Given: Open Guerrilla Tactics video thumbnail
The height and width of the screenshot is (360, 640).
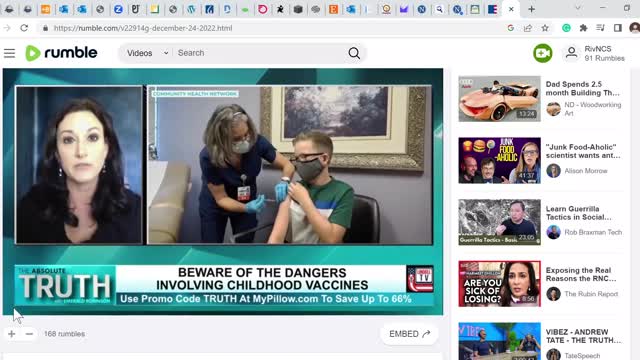Looking at the screenshot, I should coord(499,222).
